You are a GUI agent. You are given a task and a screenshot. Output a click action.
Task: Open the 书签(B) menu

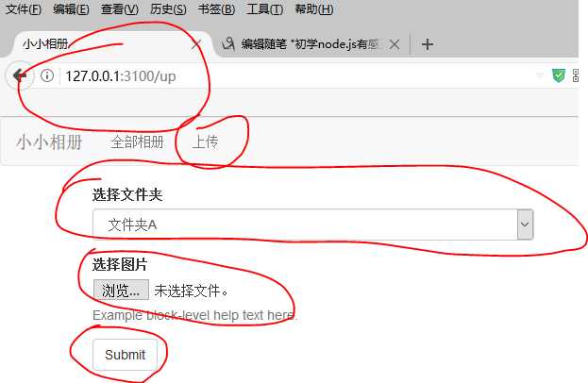216,8
